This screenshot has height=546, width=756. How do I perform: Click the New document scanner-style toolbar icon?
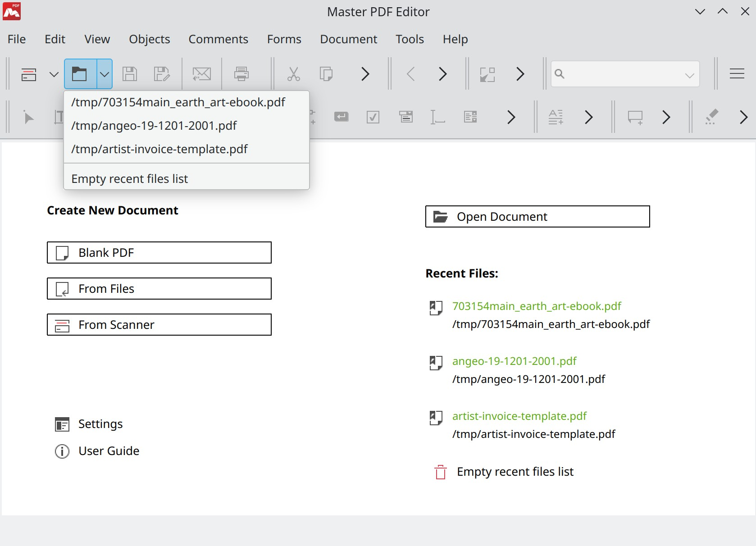29,74
